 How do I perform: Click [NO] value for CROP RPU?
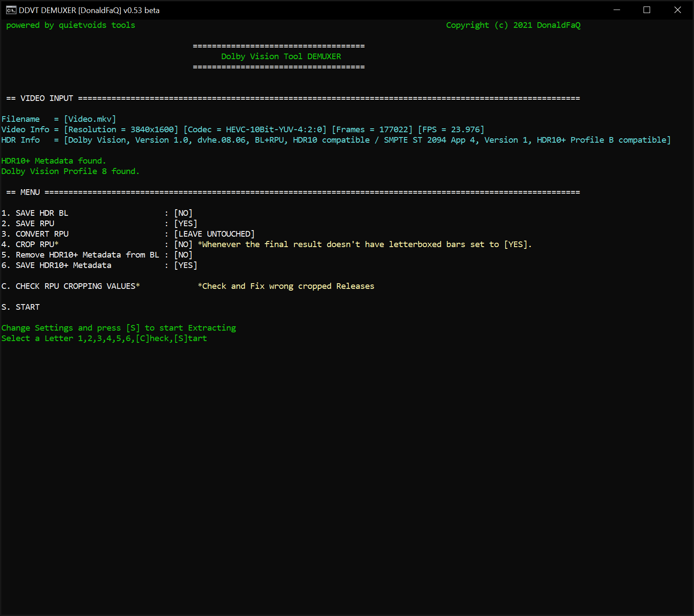point(183,244)
